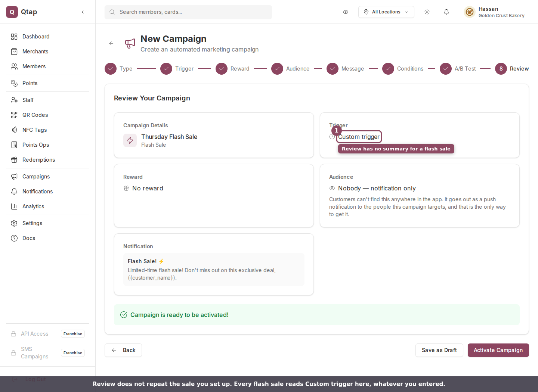Toggle light/dark theme sun icon

(427, 12)
